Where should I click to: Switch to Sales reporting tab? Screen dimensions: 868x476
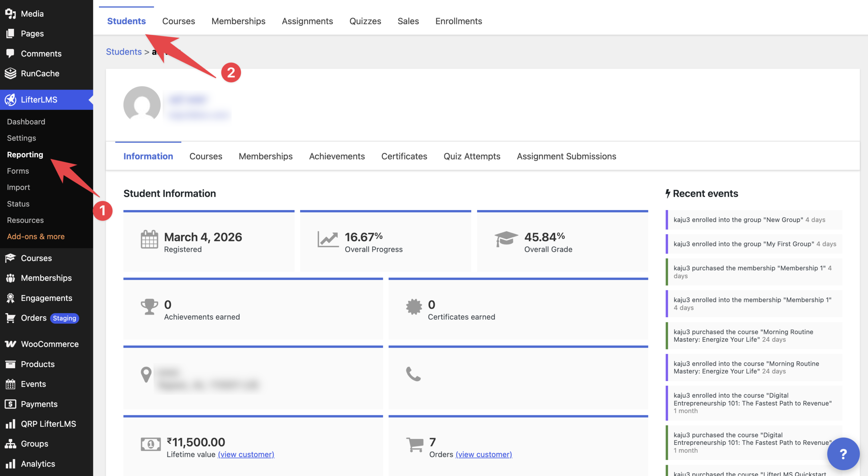(408, 21)
